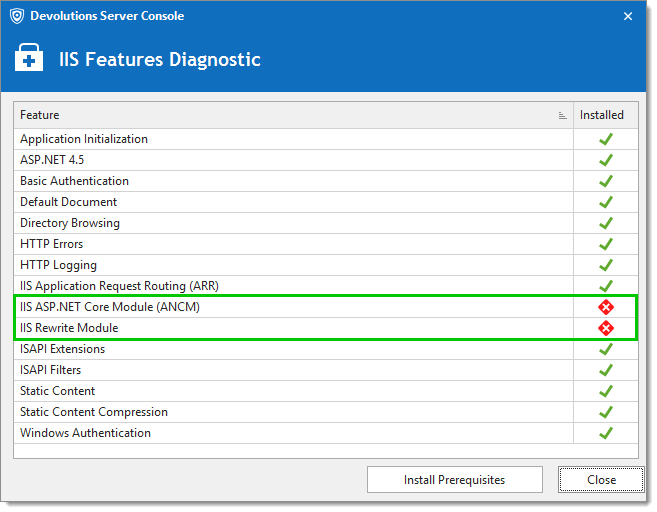Image resolution: width=657 pixels, height=512 pixels.
Task: Close the dialog with the X button
Action: (628, 16)
